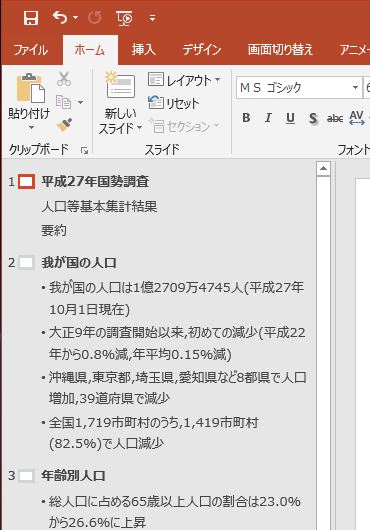
Task: Click the Undo arrow icon
Action: (x=60, y=17)
